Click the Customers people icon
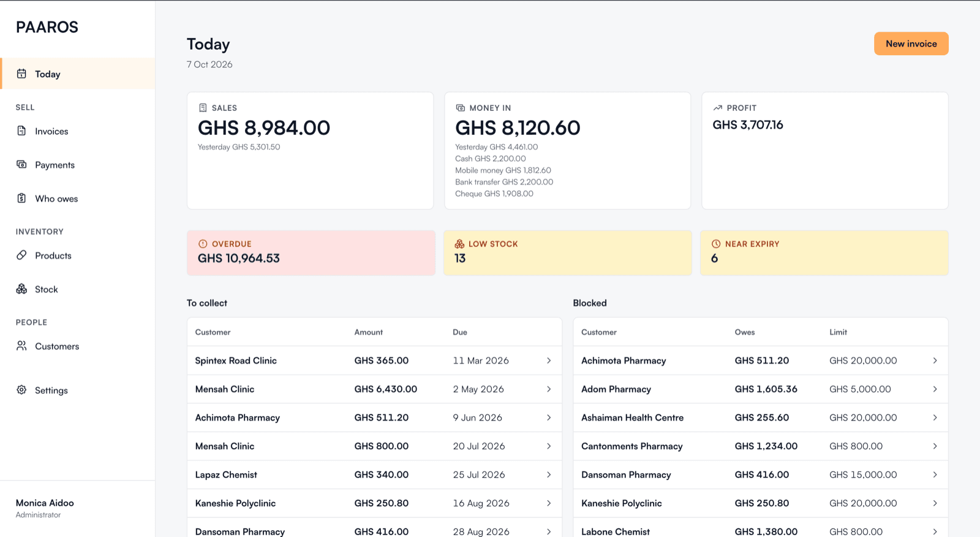980x537 pixels. 21,346
